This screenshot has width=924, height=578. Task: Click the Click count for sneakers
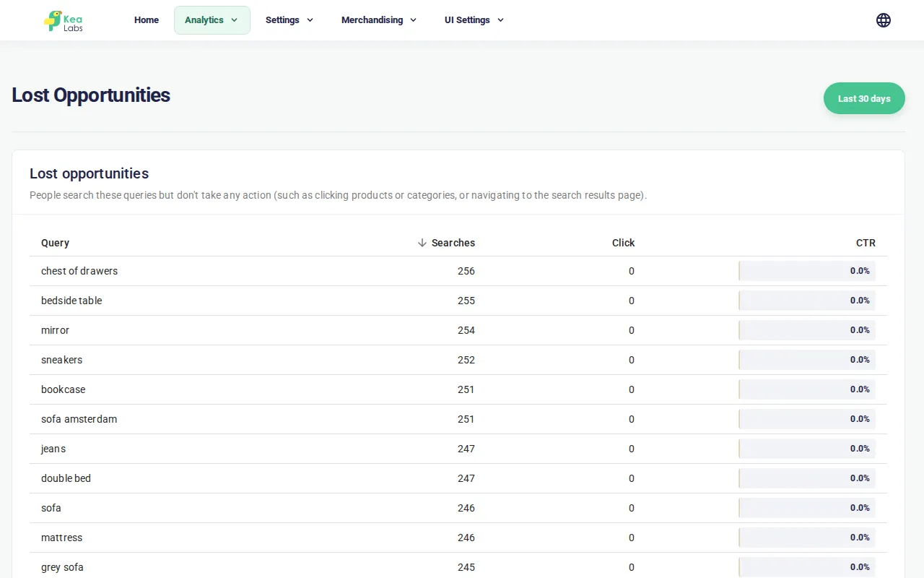pos(632,360)
